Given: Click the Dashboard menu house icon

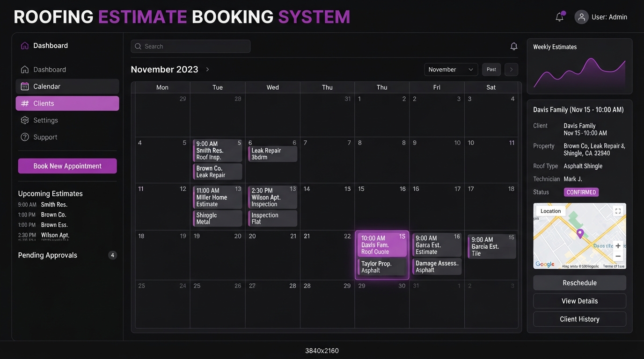Looking at the screenshot, I should pos(25,70).
